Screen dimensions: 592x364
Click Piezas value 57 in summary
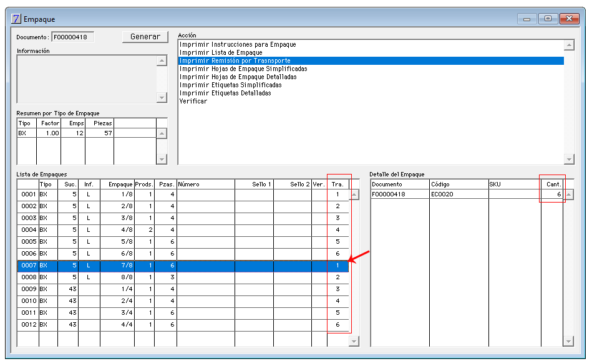[100, 133]
